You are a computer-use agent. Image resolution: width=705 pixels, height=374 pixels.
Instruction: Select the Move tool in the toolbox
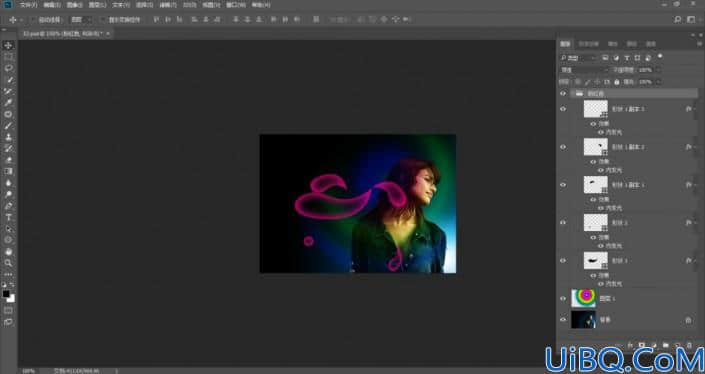click(x=8, y=45)
